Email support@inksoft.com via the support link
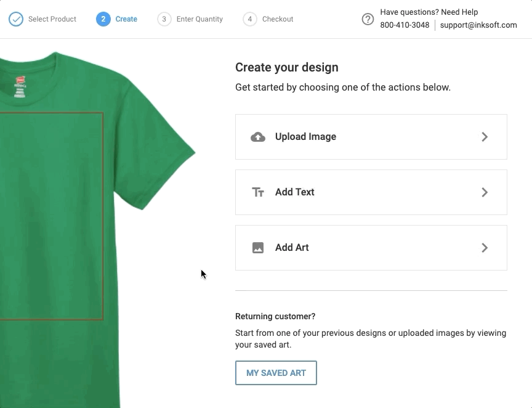Image resolution: width=532 pixels, height=408 pixels. click(x=479, y=25)
